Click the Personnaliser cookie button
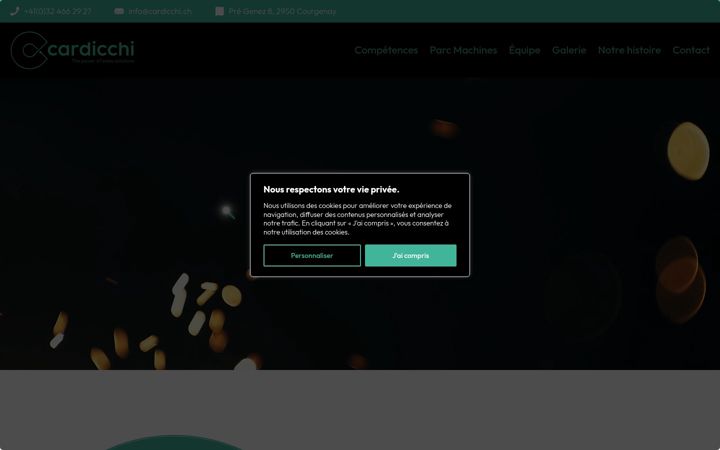Viewport: 720px width, 450px height. coord(312,255)
